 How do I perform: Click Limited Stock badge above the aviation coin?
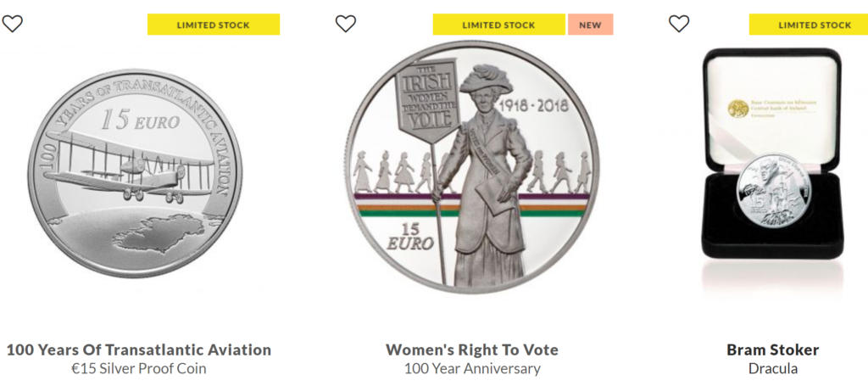tap(214, 25)
